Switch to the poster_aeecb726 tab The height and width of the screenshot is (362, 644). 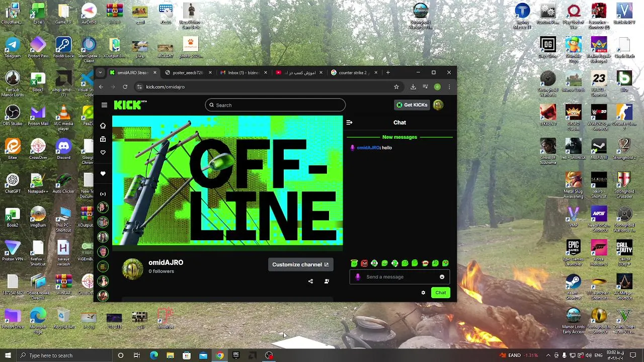[x=188, y=72]
